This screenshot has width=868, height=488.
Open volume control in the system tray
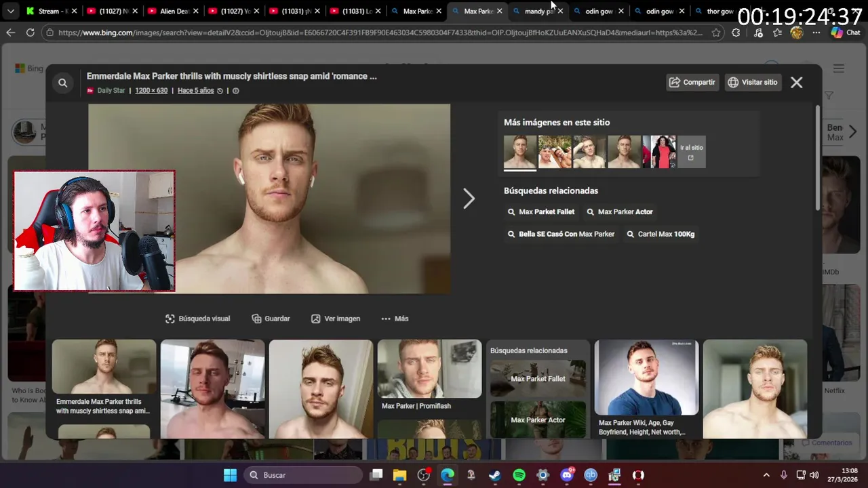coord(814,475)
